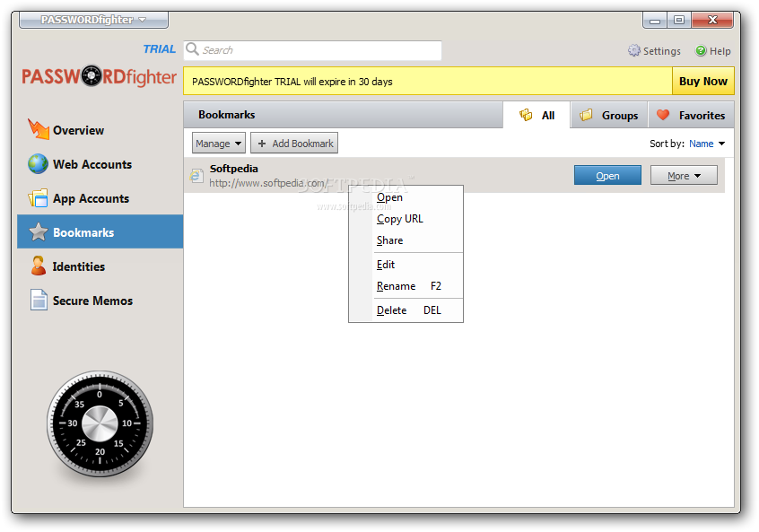
Task: Select Edit from the context menu
Action: pyautogui.click(x=406, y=265)
